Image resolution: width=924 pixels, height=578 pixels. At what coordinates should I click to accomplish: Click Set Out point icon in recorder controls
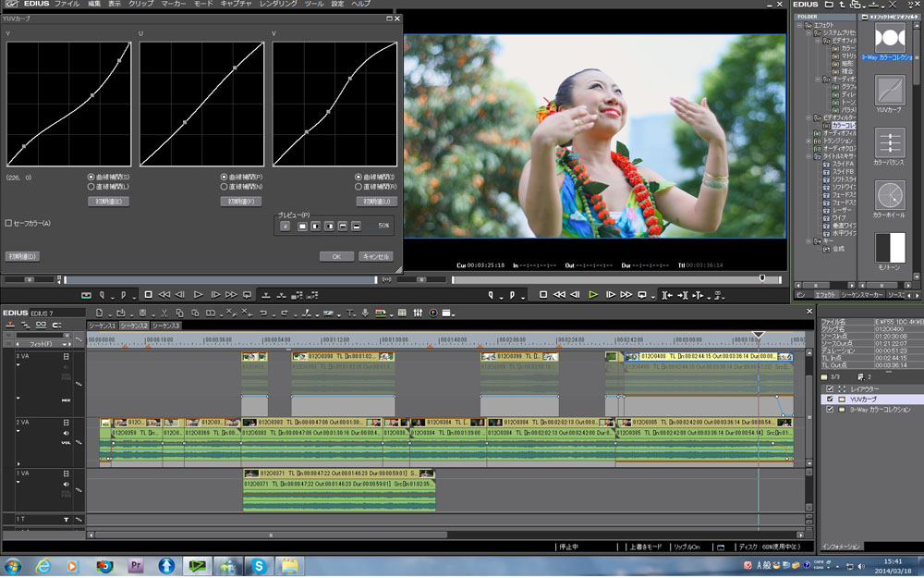512,295
